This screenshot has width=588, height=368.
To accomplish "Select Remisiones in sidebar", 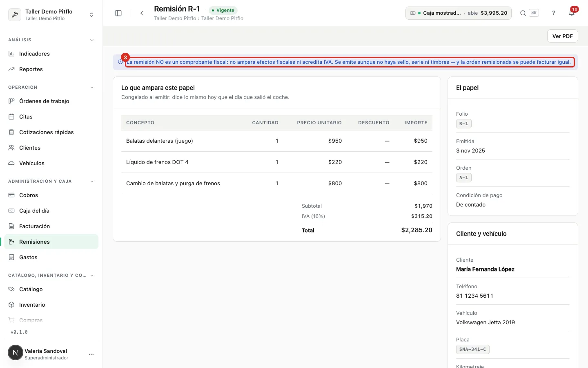I will tap(51, 242).
